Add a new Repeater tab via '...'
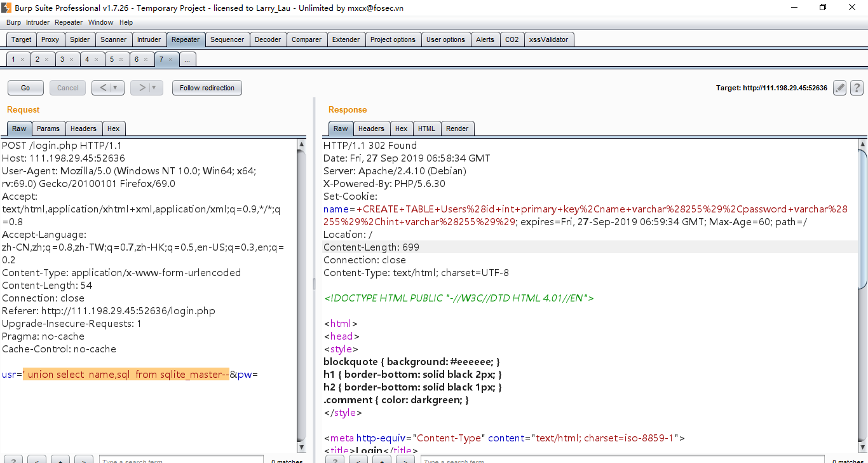 [187, 59]
